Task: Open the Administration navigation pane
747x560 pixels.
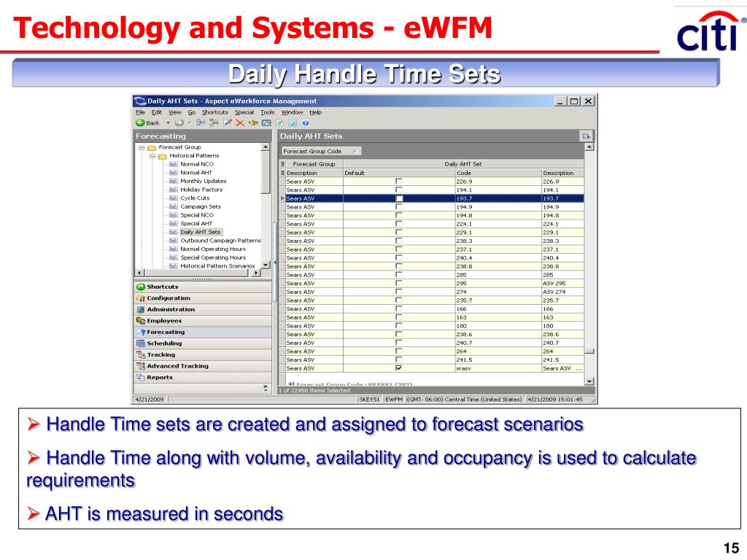Action: pyautogui.click(x=203, y=309)
